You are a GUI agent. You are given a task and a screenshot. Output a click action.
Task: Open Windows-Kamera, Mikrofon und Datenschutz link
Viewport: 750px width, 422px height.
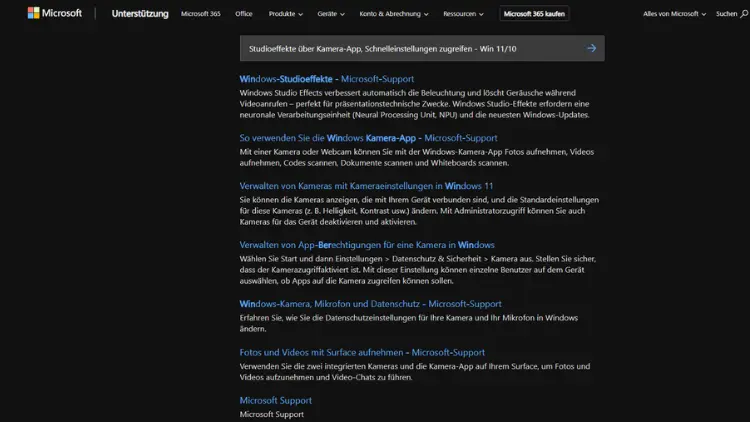(371, 304)
